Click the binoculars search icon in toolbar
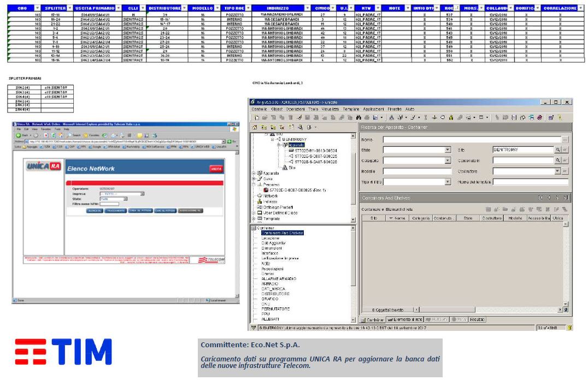Image resolution: width=588 pixels, height=386 pixels. click(x=358, y=117)
